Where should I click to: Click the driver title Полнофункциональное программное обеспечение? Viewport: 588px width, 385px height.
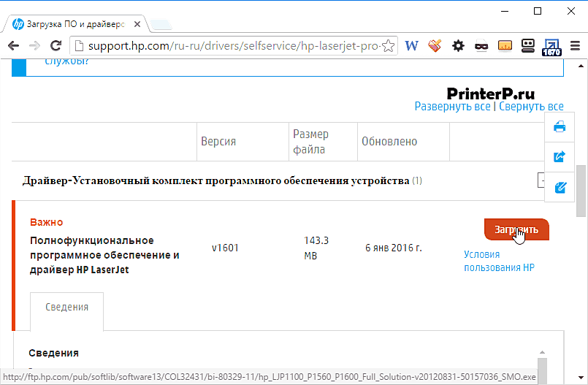pos(104,255)
